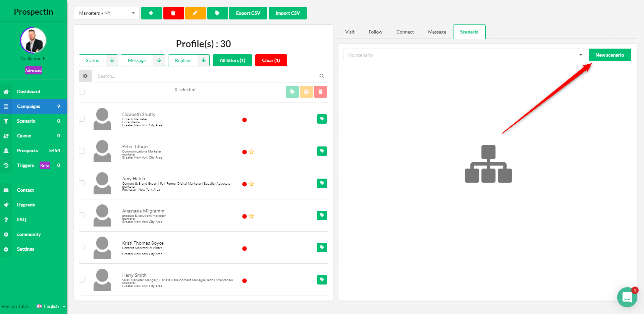
Task: Click the Export CSV button
Action: (248, 13)
